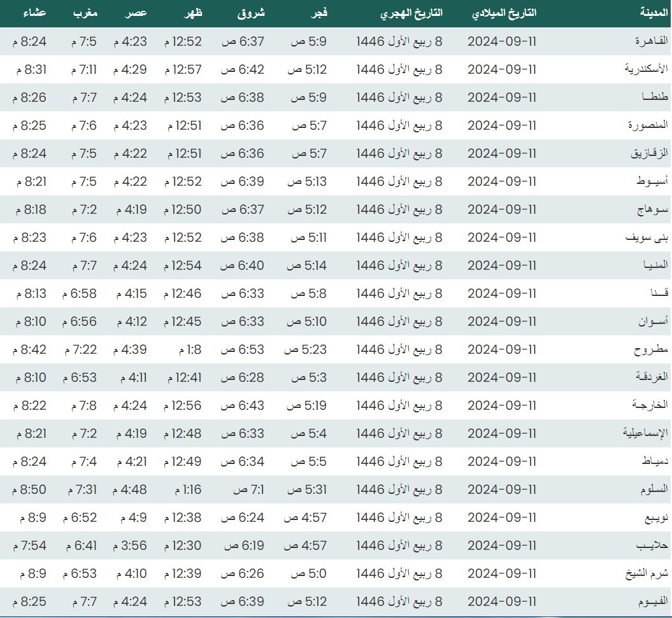Click the التاريخ الهجري column header

point(411,13)
